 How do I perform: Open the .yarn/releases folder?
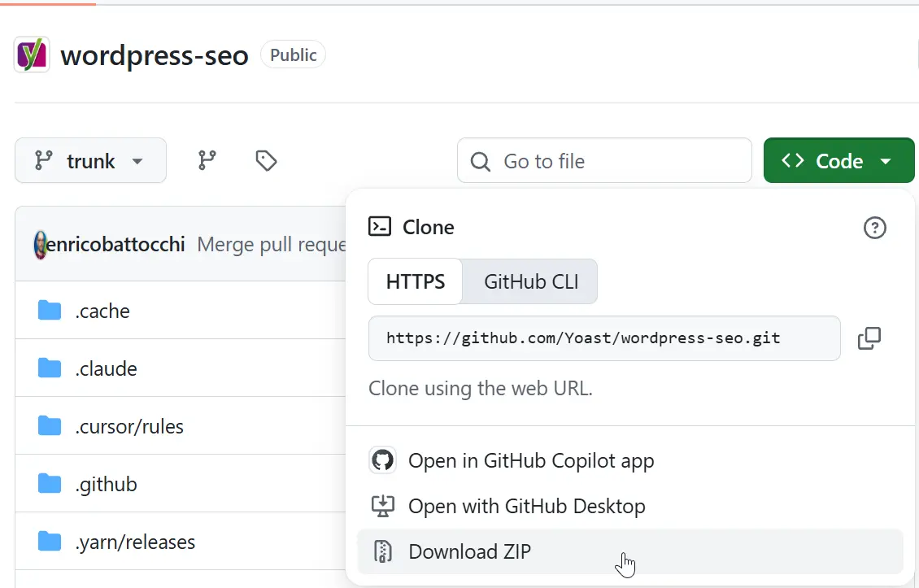(x=135, y=542)
